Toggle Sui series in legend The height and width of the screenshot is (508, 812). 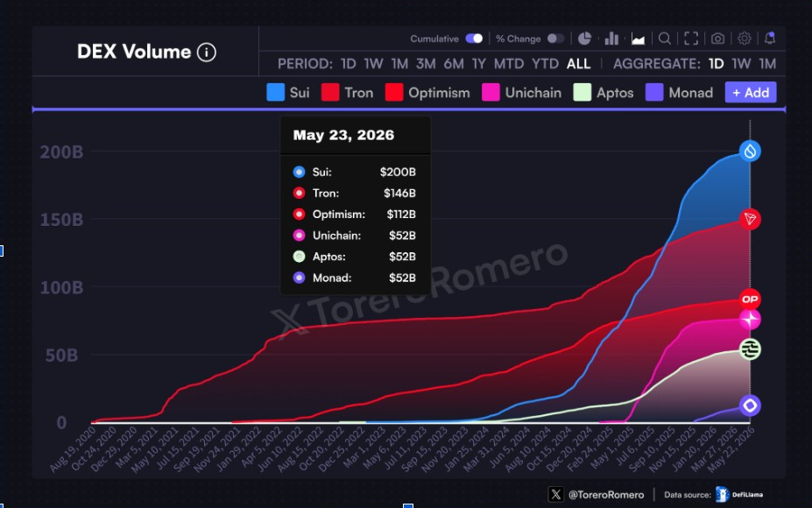(288, 93)
